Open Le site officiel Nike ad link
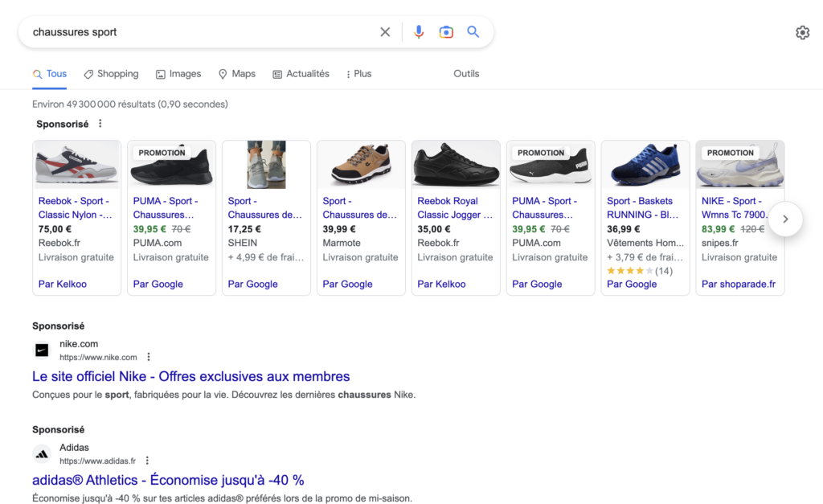Image resolution: width=823 pixels, height=504 pixels. (191, 376)
